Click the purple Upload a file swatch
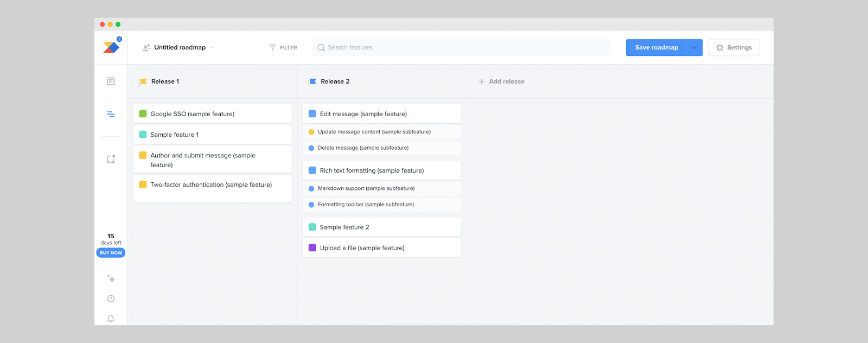Image resolution: width=868 pixels, height=343 pixels. pyautogui.click(x=312, y=248)
